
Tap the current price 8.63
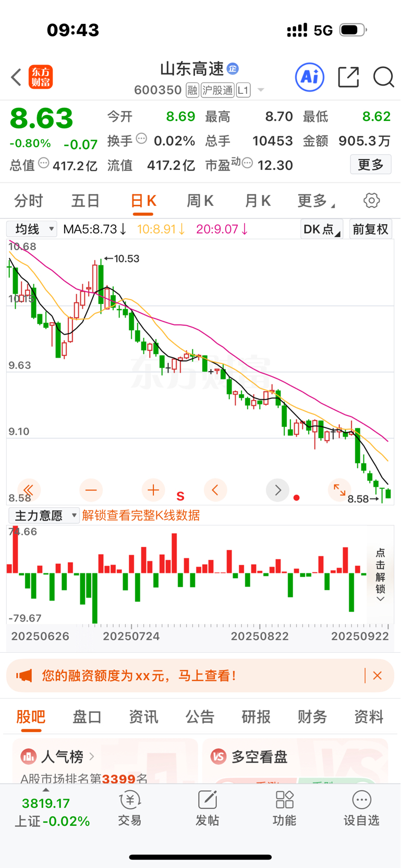(42, 118)
